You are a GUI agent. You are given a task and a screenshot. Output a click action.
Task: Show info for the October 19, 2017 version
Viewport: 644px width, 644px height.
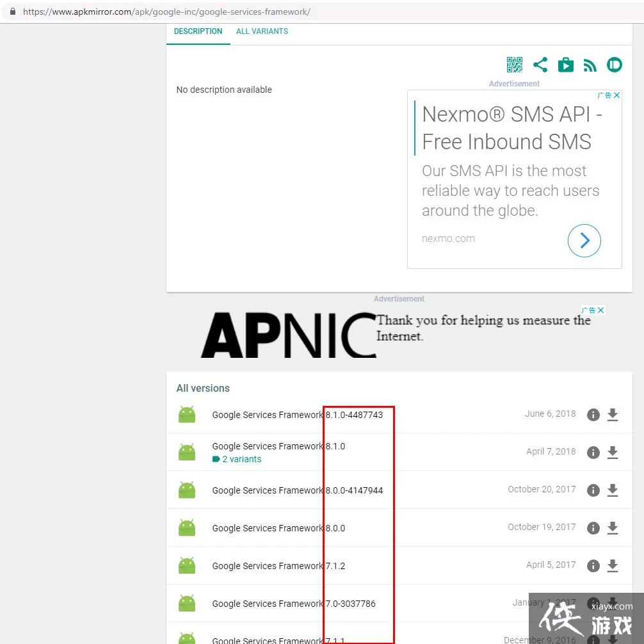[593, 528]
